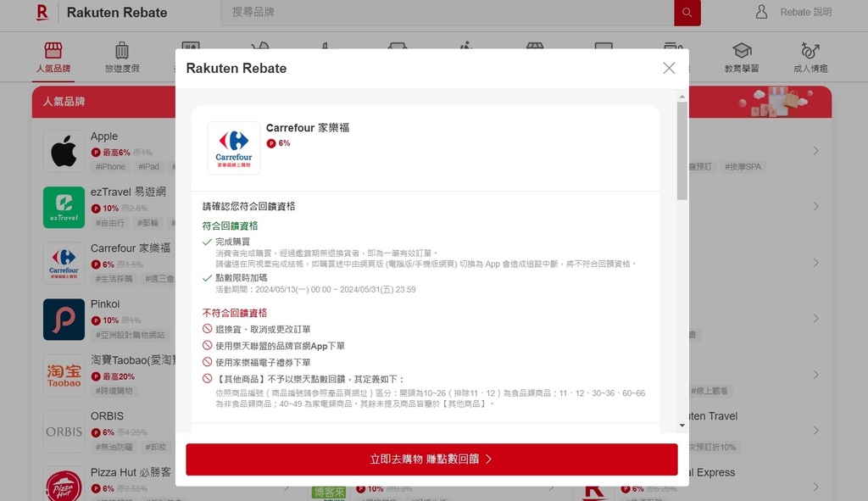Click the Pinkoi brand logo
This screenshot has width=868, height=501.
pyautogui.click(x=64, y=320)
